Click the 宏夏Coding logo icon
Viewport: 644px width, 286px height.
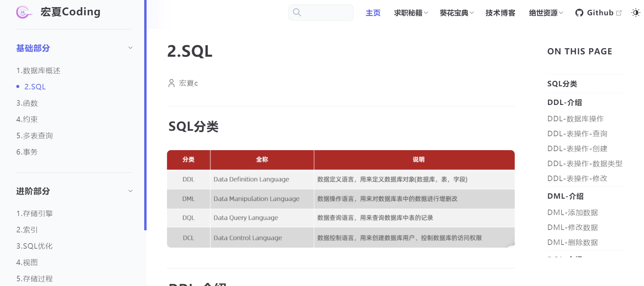pos(24,12)
